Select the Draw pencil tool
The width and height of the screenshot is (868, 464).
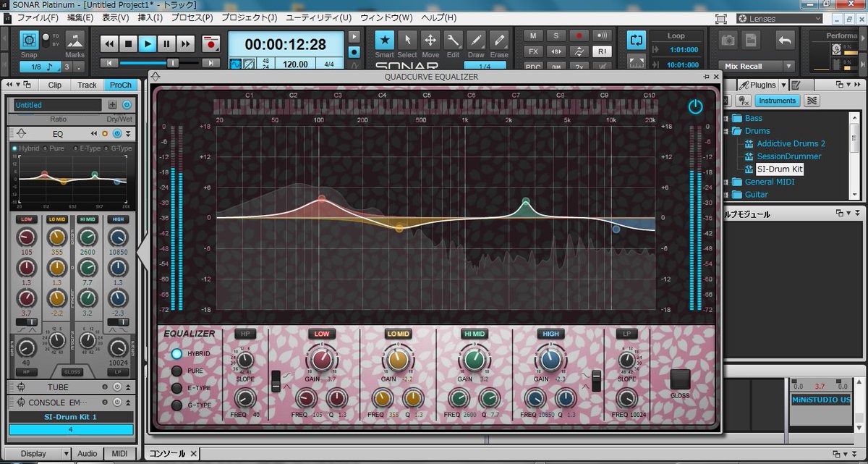click(476, 40)
